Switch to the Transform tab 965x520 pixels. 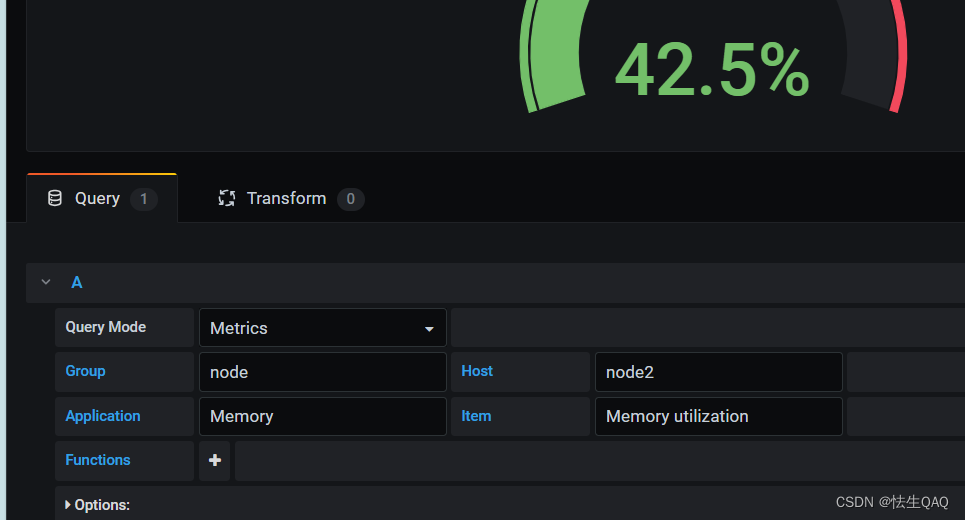pos(291,198)
